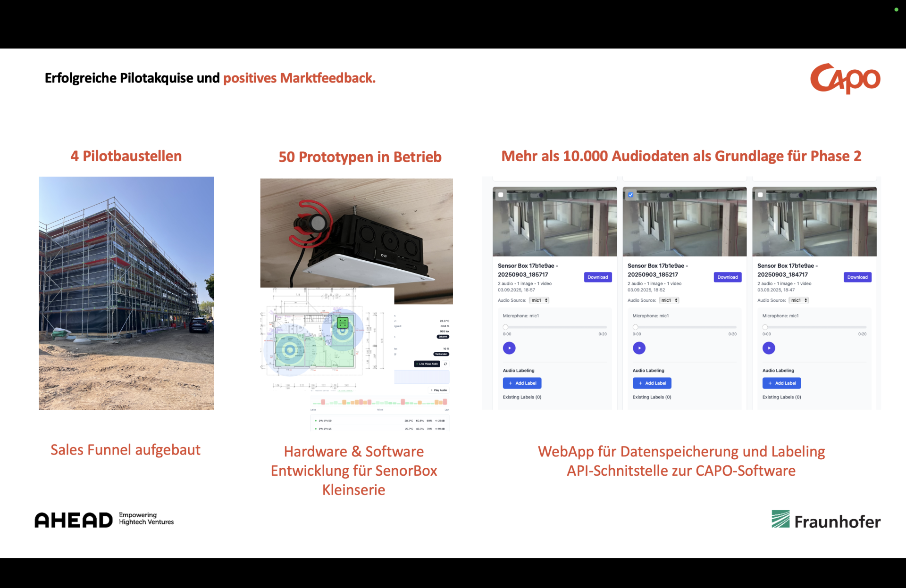Play audio on Sensor Box 20250903_185717 card

(x=509, y=348)
